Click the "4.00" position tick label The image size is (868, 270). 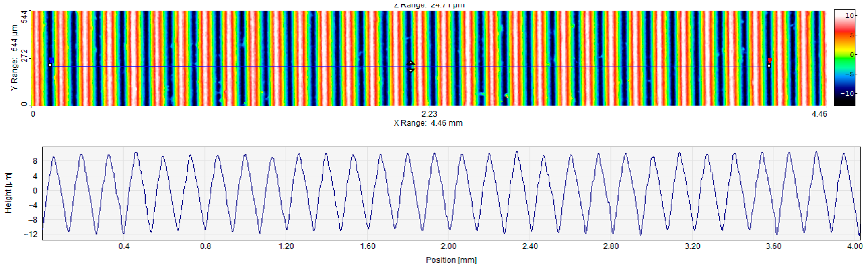click(855, 246)
